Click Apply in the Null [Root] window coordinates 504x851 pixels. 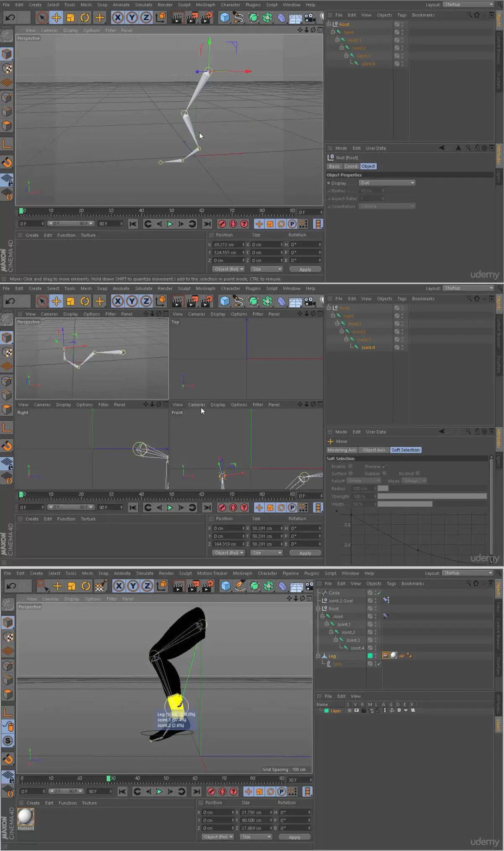(x=305, y=269)
